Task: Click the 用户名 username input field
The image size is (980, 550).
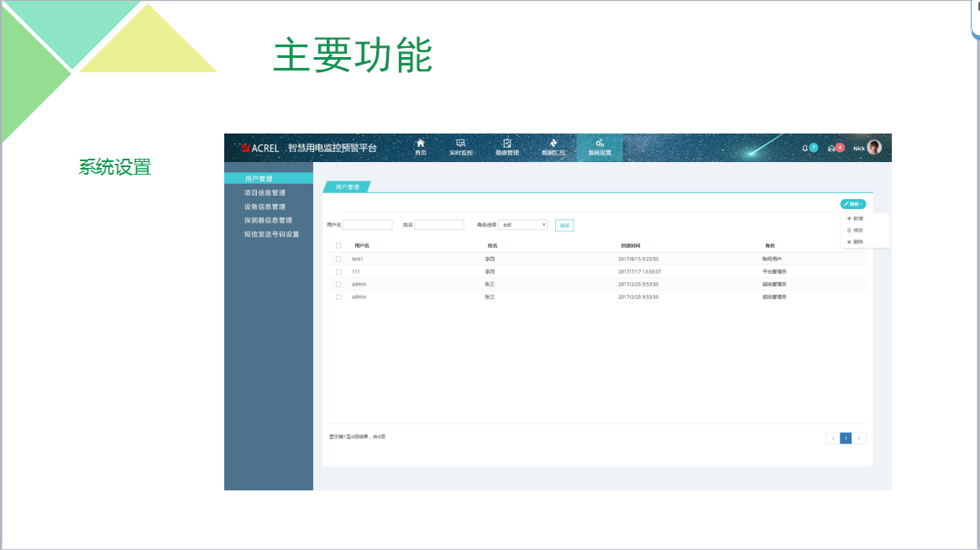Action: tap(367, 225)
